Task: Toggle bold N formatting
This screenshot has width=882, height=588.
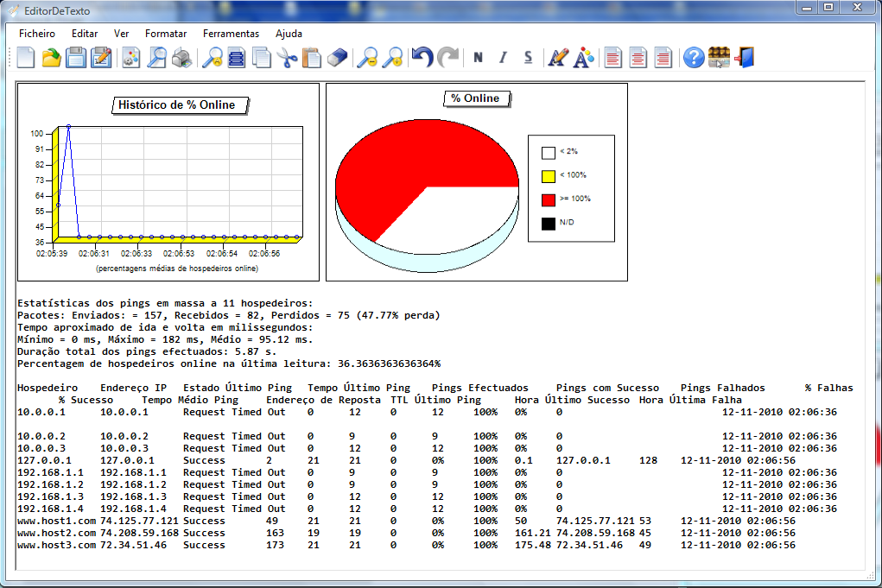Action: (478, 57)
